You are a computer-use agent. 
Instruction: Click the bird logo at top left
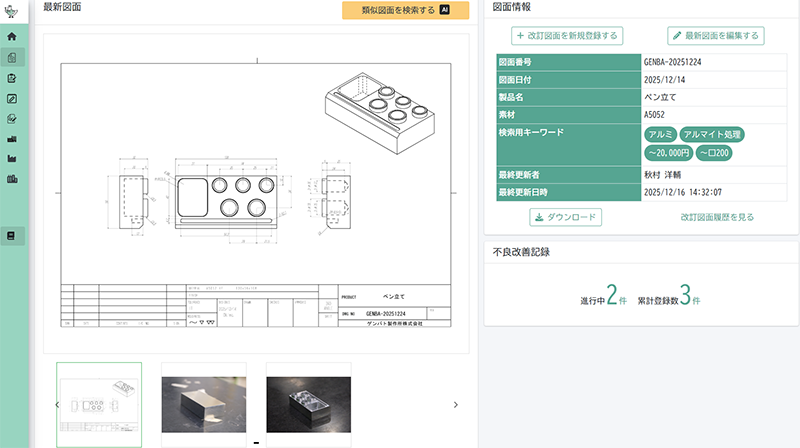click(12, 11)
